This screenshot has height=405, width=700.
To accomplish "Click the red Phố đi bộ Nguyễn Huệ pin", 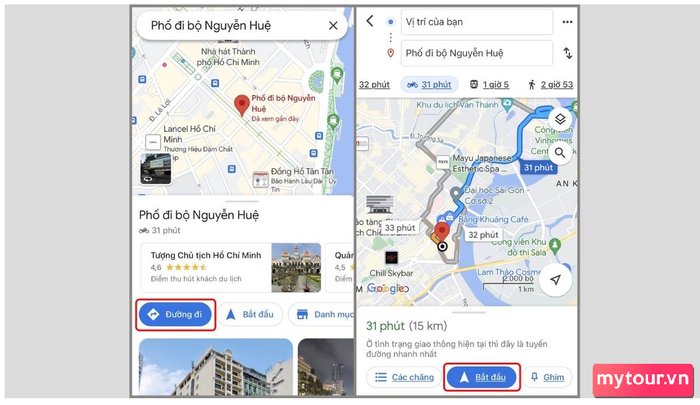I will coord(242,106).
